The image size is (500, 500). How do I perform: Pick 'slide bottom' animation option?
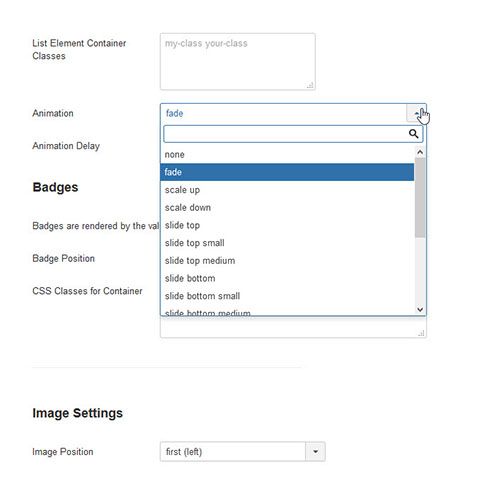coord(287,278)
